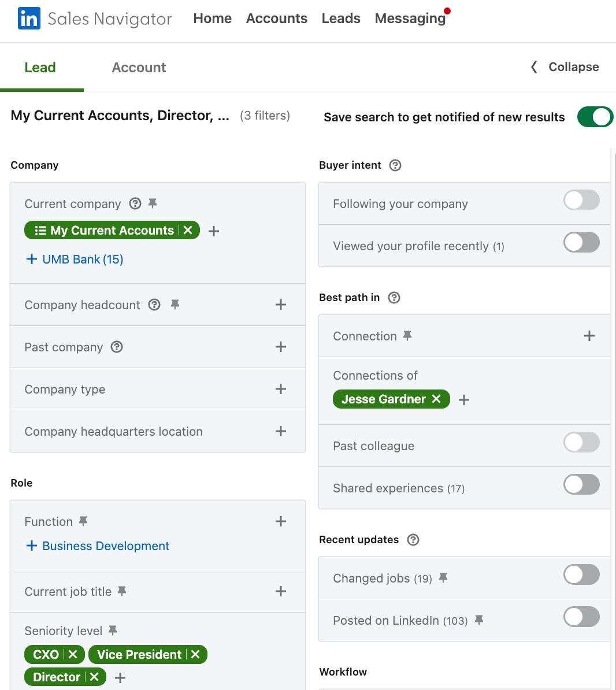Pin the Function filter

[x=83, y=521]
